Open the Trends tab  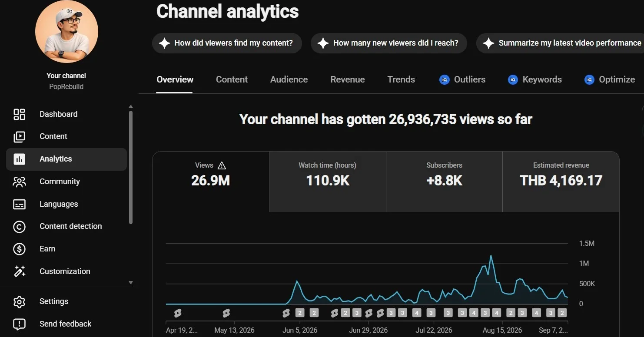(401, 80)
